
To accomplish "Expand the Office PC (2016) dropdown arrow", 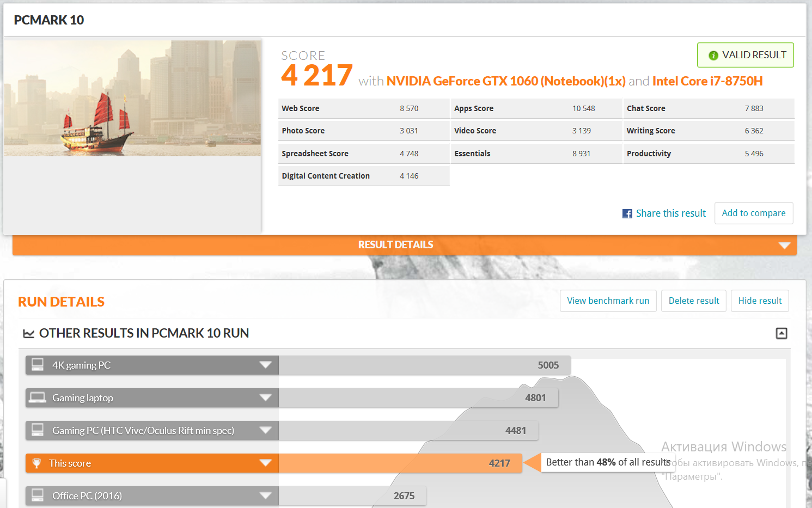I will point(265,495).
